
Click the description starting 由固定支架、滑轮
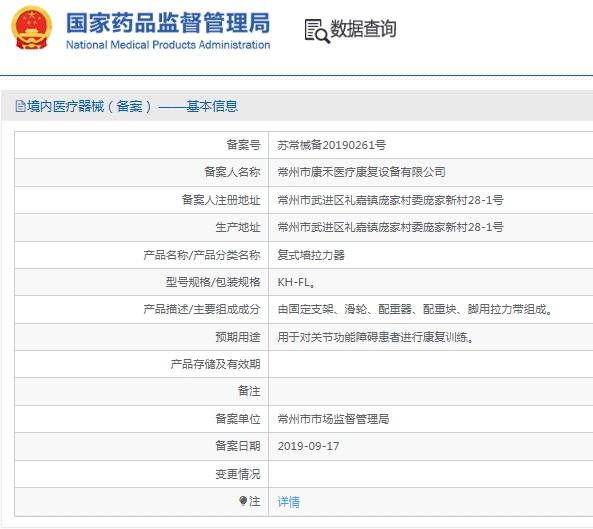[415, 309]
